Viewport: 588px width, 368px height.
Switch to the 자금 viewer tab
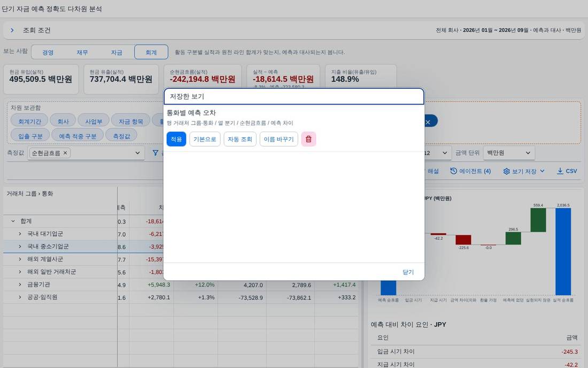pos(117,52)
